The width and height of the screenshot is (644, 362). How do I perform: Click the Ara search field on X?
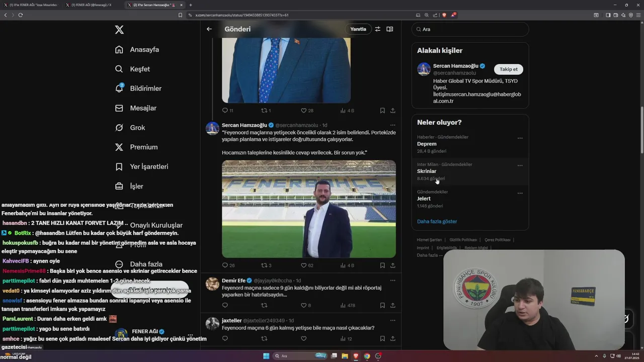coord(470,29)
